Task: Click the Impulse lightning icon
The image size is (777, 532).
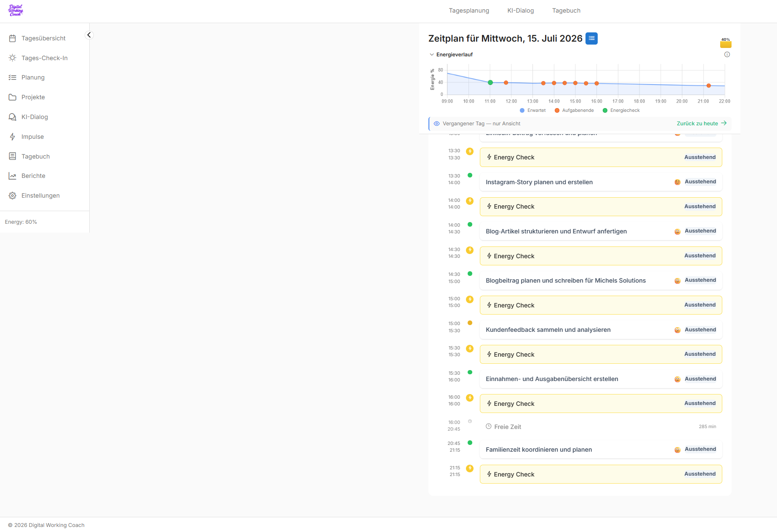Action: [x=13, y=137]
